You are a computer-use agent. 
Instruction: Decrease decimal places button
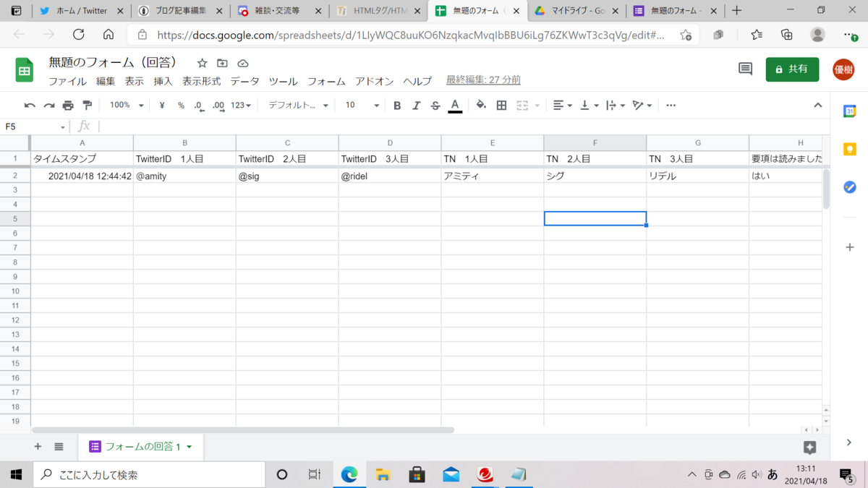coord(199,106)
